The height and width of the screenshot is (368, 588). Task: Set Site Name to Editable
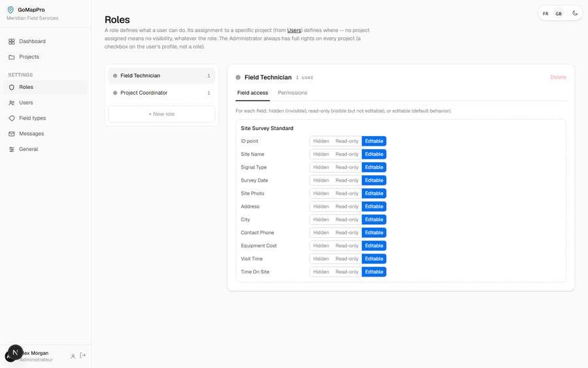(x=374, y=154)
